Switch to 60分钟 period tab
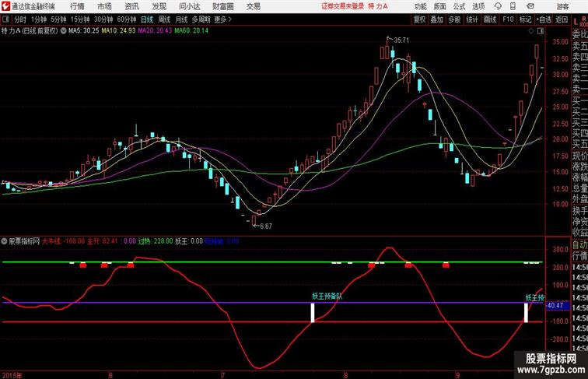The image size is (588, 379). [x=126, y=19]
